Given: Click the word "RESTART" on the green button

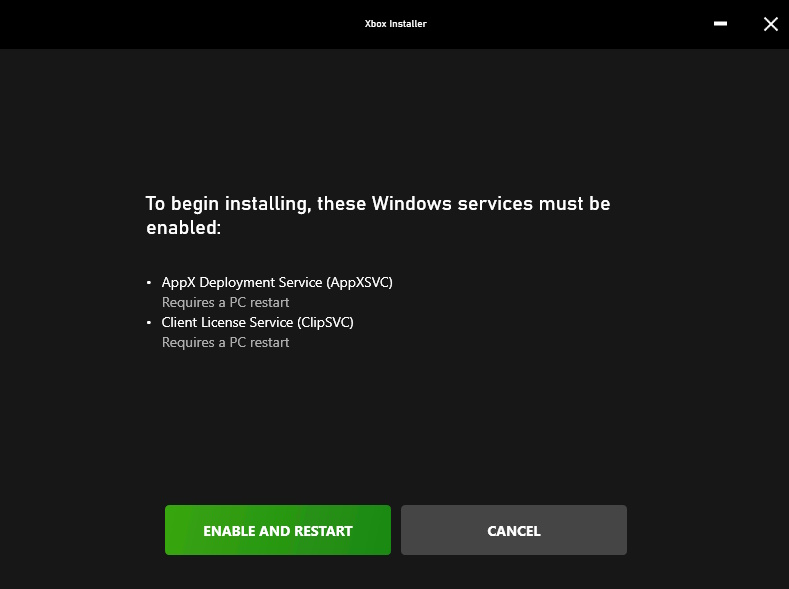Looking at the screenshot, I should tap(322, 531).
